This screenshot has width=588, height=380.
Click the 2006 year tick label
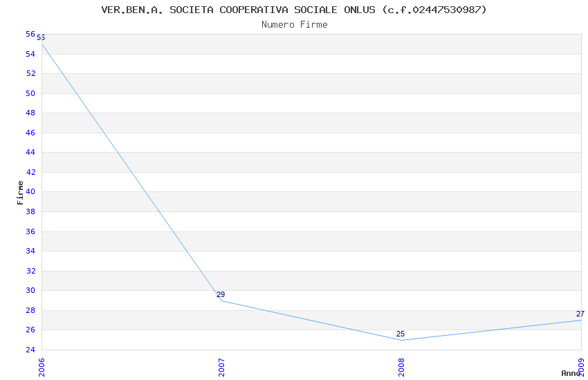pos(42,368)
